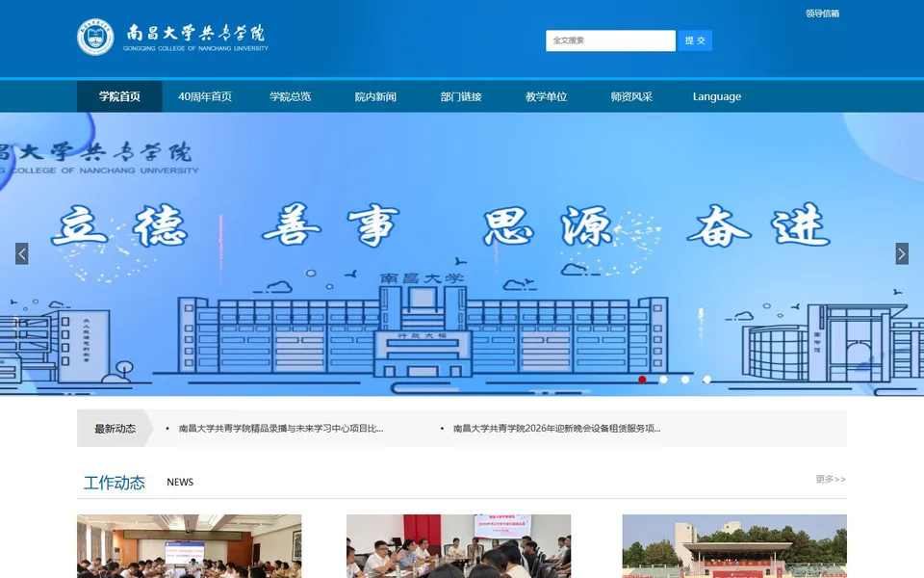
Task: Open the 师资风采 menu
Action: [x=631, y=96]
